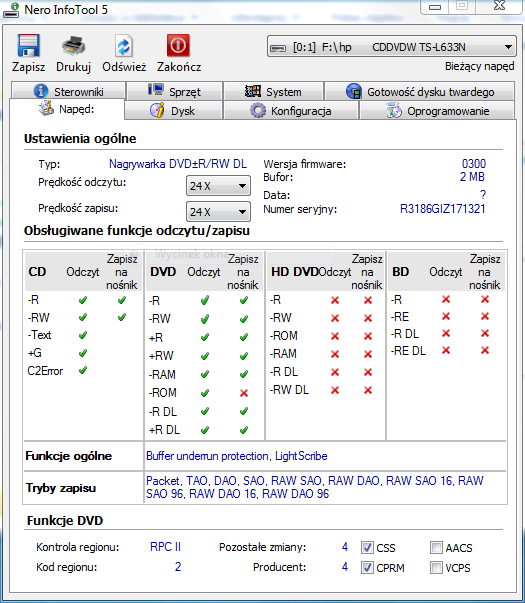
Task: Click the HD DVD column header
Action: (295, 272)
